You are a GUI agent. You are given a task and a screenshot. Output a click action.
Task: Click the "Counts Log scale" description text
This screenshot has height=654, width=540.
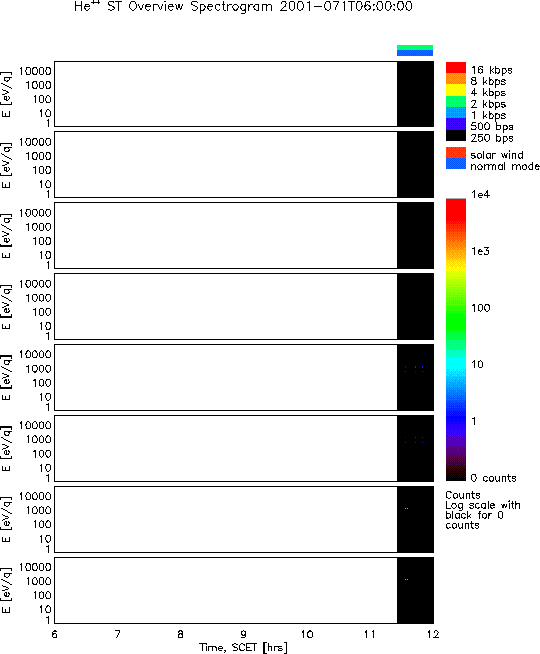point(483,510)
